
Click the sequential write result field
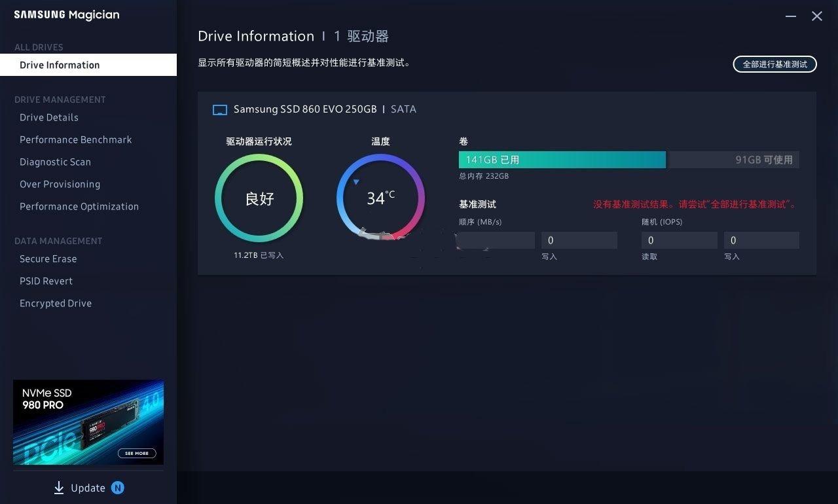(x=579, y=240)
